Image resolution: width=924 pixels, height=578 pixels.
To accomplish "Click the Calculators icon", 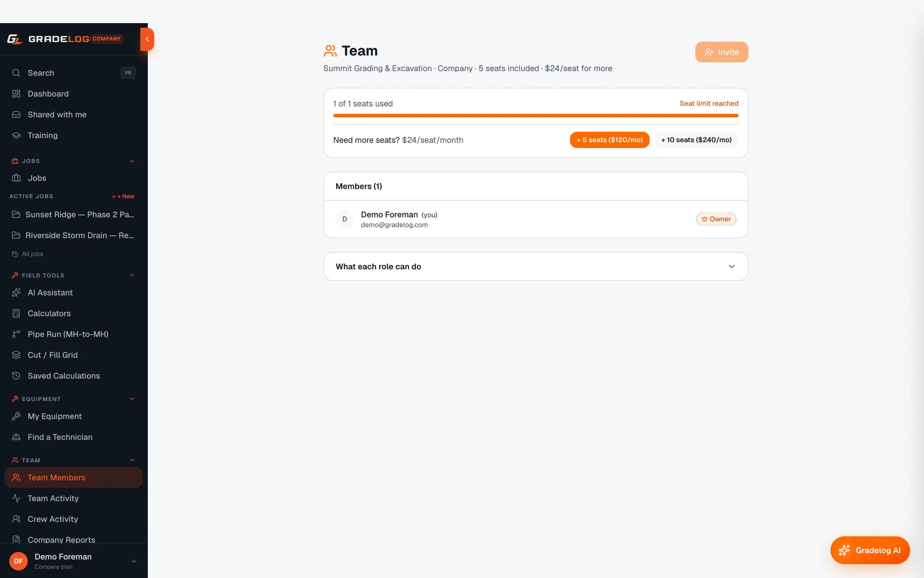I will click(16, 313).
